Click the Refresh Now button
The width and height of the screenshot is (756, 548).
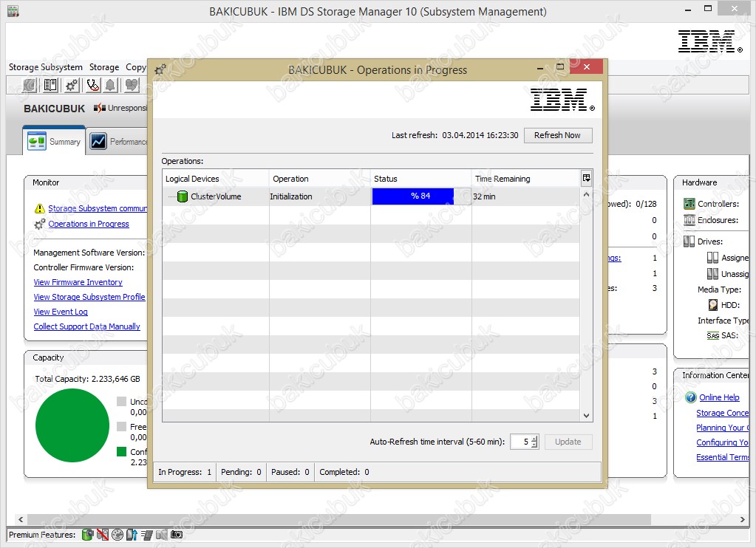(x=558, y=135)
